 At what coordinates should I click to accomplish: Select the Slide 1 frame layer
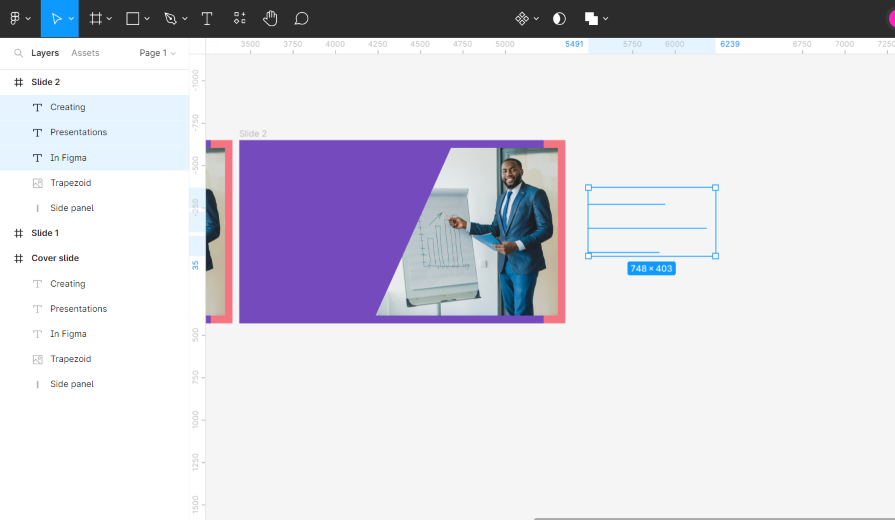tap(45, 233)
